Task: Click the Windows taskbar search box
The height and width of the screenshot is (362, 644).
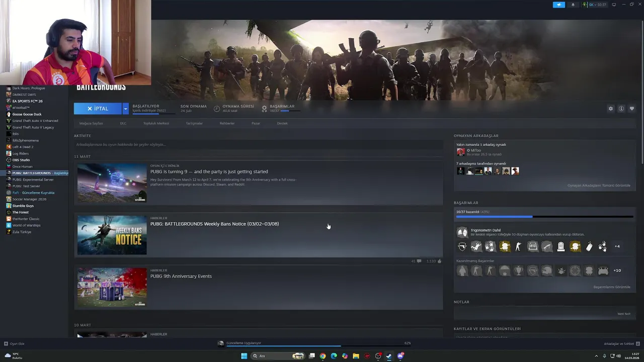Action: (x=277, y=356)
